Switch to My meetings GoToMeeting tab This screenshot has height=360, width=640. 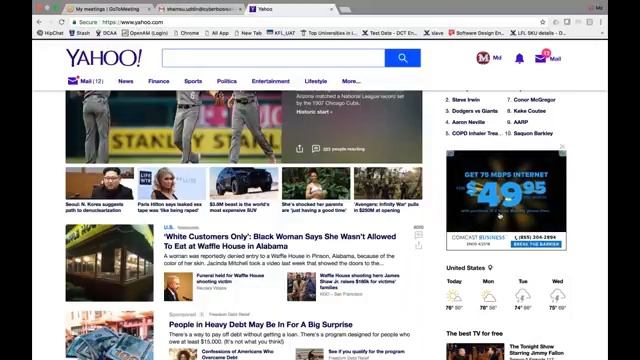coord(107,9)
